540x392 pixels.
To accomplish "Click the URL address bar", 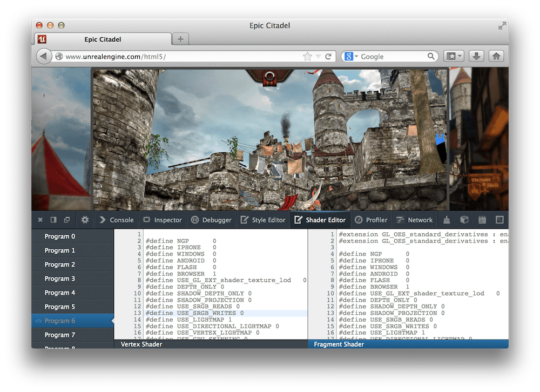I will coord(162,56).
